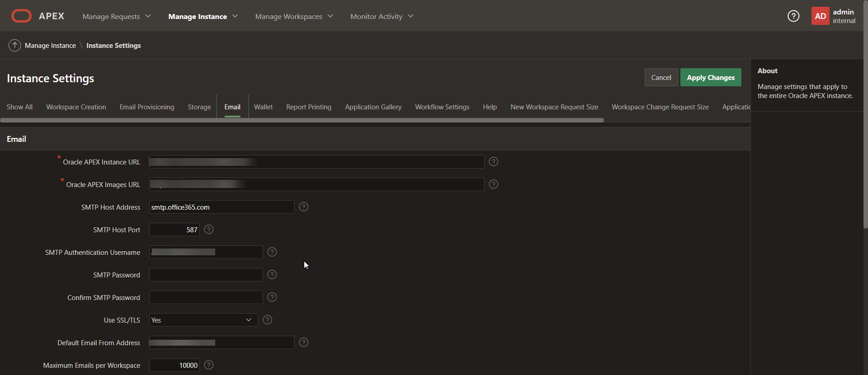View help for SMTP Password field
This screenshot has width=868, height=375.
272,275
